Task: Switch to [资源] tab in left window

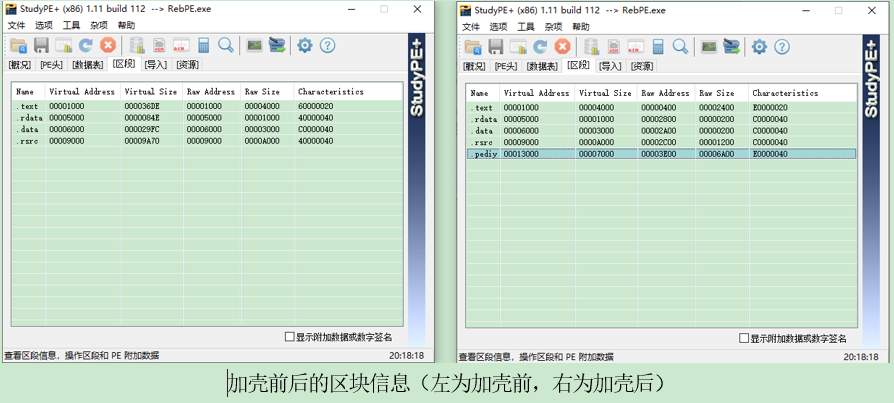Action: (x=188, y=64)
